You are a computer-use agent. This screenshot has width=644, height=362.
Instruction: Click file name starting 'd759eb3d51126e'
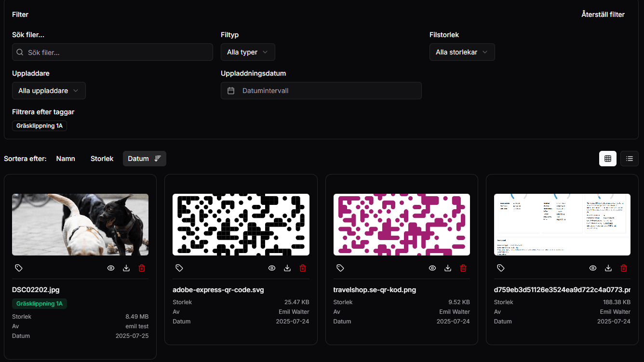(562, 290)
